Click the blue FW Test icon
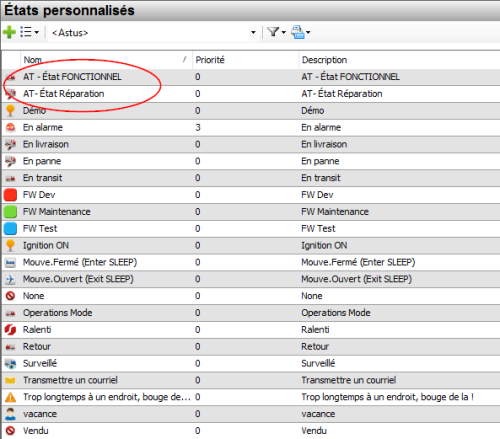 (x=10, y=229)
